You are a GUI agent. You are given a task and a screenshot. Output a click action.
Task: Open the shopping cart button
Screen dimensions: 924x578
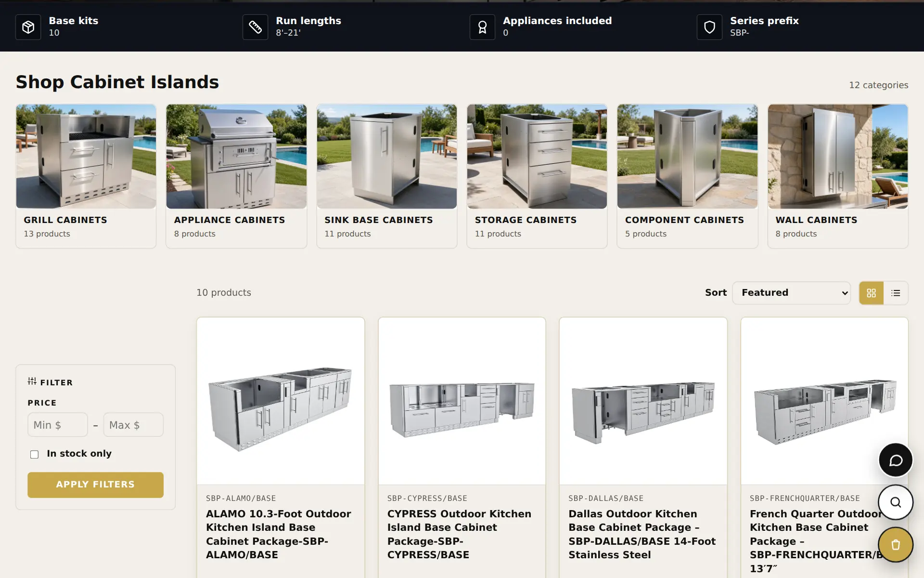[x=896, y=545]
